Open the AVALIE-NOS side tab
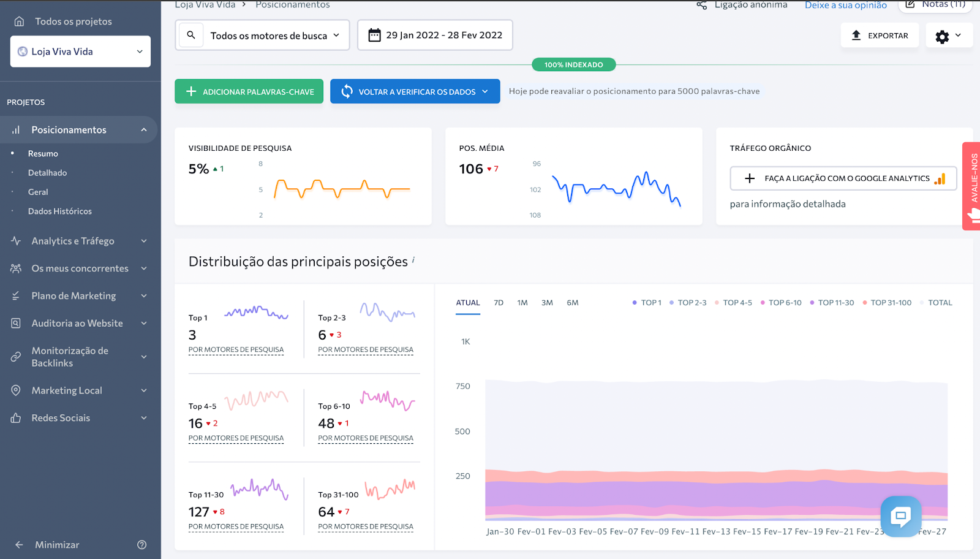The width and height of the screenshot is (980, 559). pos(971,186)
